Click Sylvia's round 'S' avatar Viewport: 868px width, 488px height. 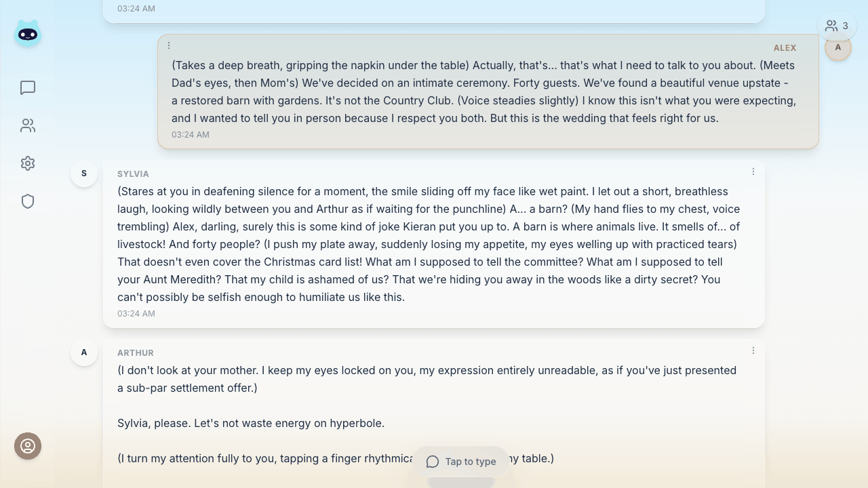click(84, 174)
